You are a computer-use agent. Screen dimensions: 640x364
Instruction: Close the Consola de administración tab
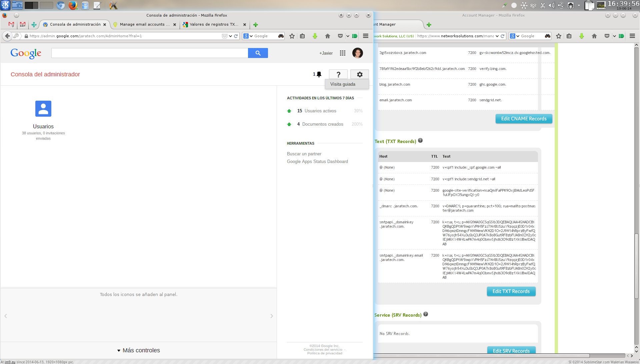tap(105, 25)
